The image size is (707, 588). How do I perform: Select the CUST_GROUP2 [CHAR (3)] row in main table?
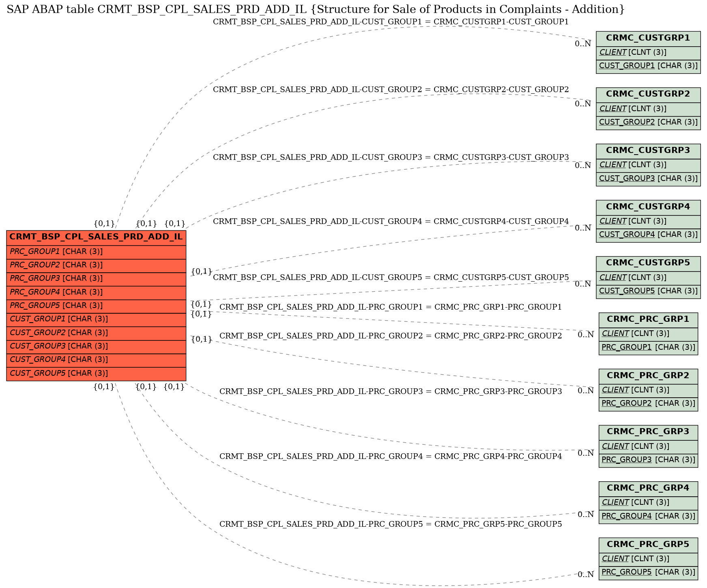[x=96, y=333]
